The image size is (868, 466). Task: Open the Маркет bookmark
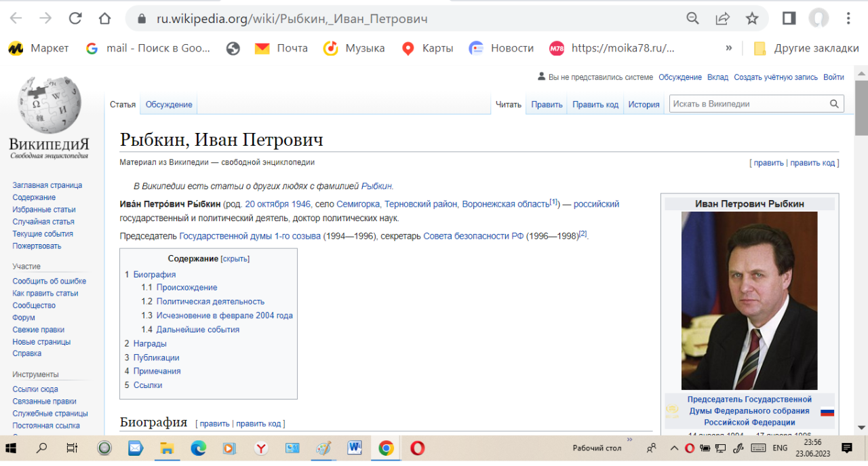point(39,48)
